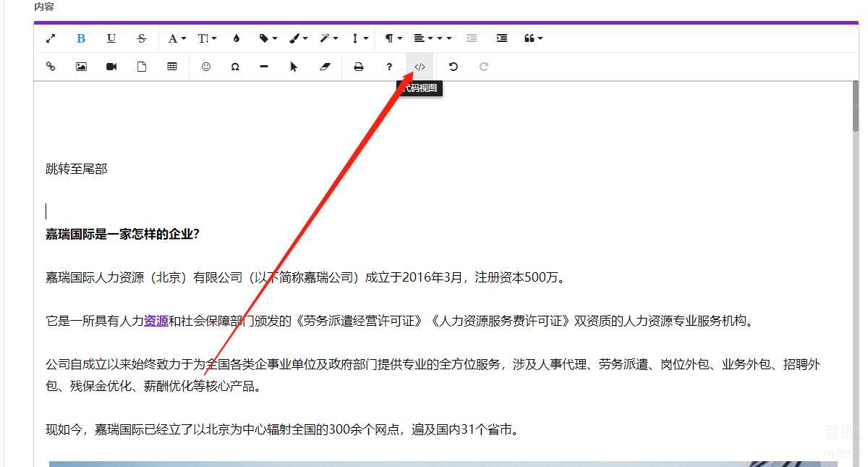Open the font family dropdown
The image size is (868, 467).
(176, 38)
